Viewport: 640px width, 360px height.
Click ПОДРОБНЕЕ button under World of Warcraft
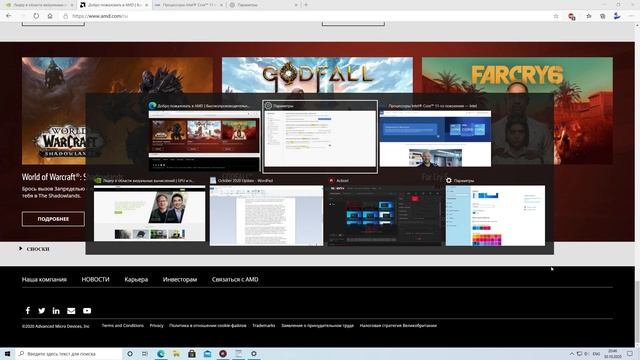pos(53,219)
